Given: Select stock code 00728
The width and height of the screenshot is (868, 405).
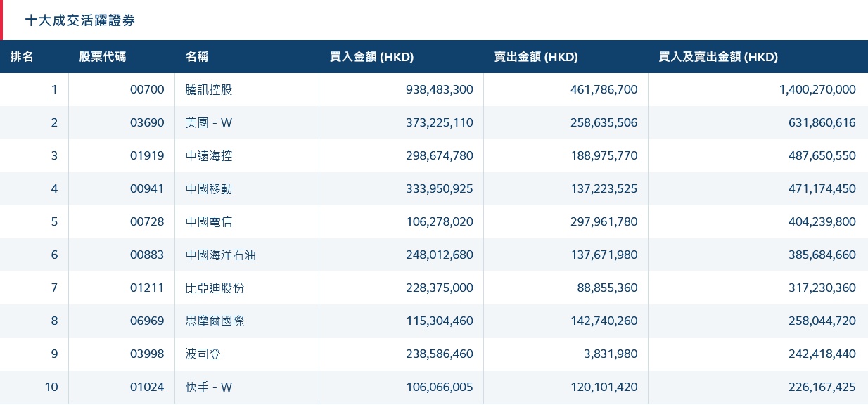Looking at the screenshot, I should click(x=147, y=221).
